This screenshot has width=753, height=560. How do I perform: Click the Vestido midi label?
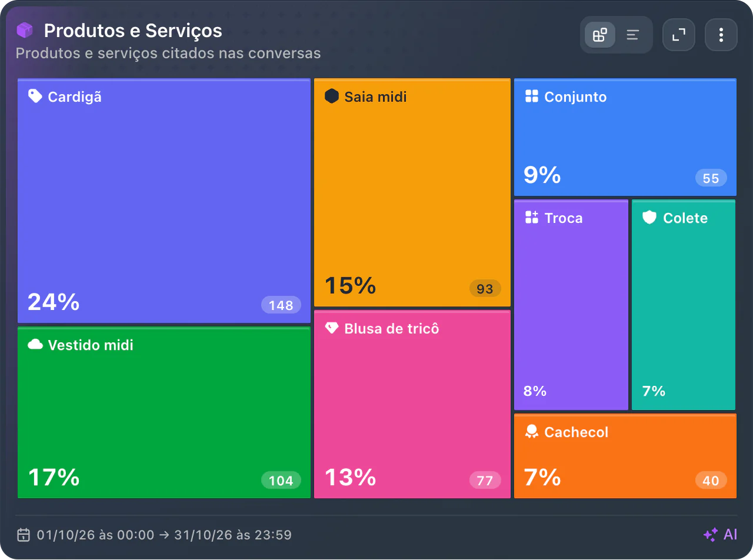point(91,345)
